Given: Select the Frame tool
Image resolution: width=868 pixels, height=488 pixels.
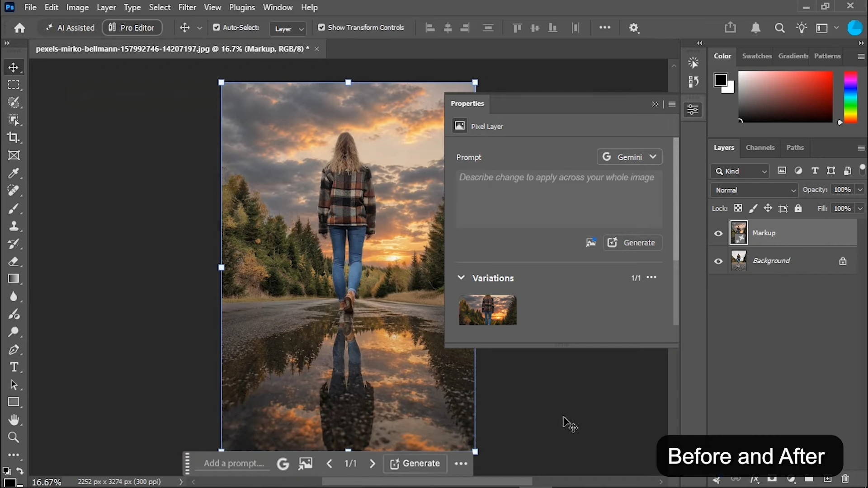Looking at the screenshot, I should click(14, 155).
